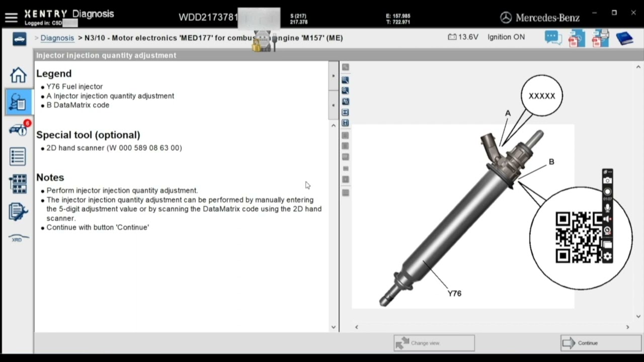Viewport: 644px width, 362px height.
Task: Zoom in on the injector image
Action: tap(345, 80)
